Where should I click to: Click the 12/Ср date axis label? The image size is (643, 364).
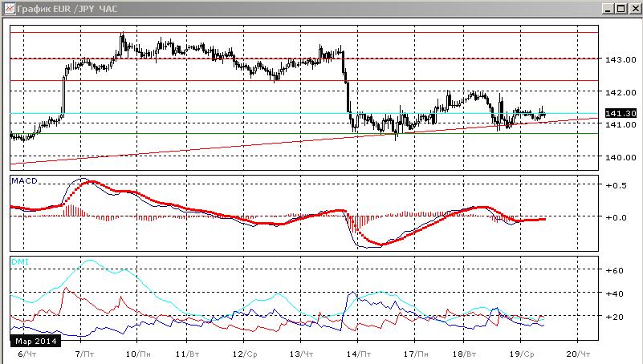pos(245,354)
